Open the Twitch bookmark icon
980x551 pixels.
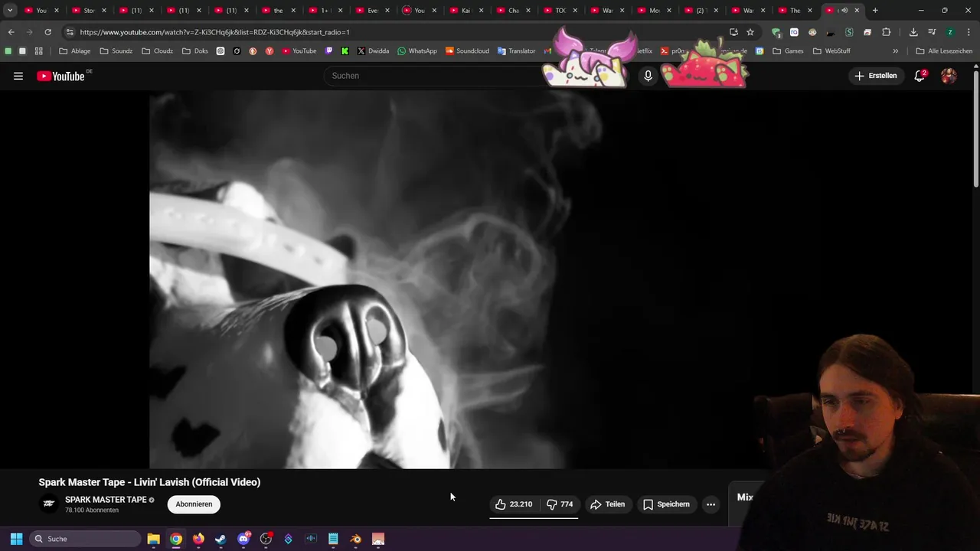[329, 51]
